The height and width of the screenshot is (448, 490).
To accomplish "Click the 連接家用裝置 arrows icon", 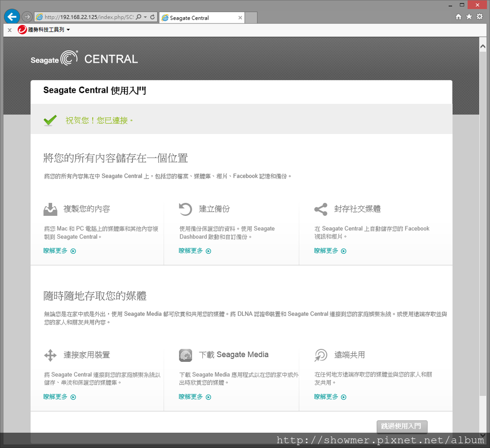I will coord(50,355).
